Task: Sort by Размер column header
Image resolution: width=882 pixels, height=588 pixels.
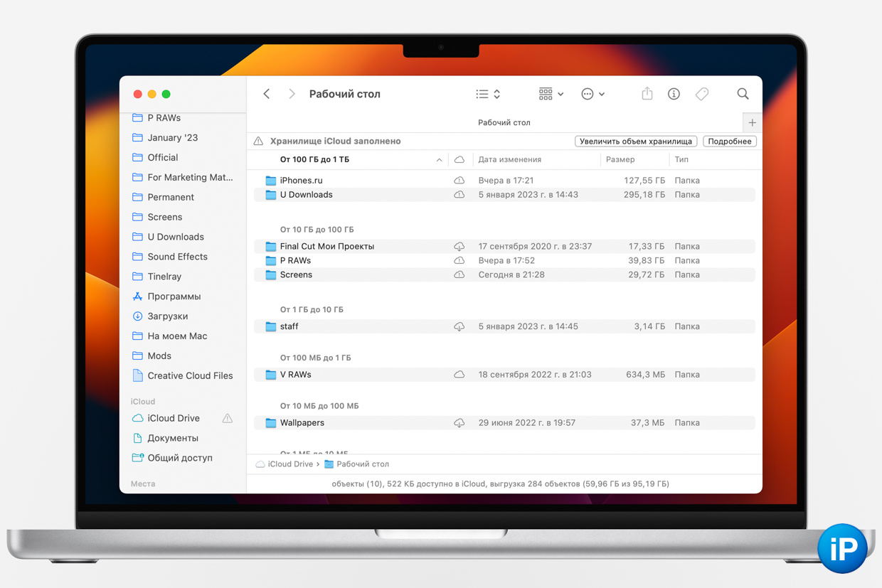Action: click(x=620, y=160)
